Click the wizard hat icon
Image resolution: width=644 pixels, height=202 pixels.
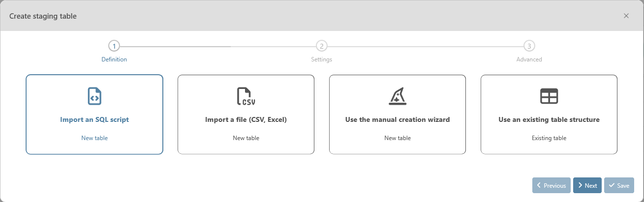coord(398,96)
